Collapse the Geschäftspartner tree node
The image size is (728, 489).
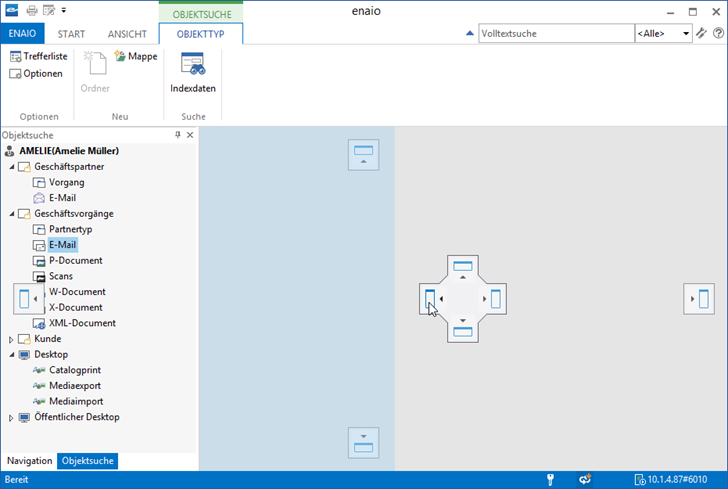coord(12,167)
